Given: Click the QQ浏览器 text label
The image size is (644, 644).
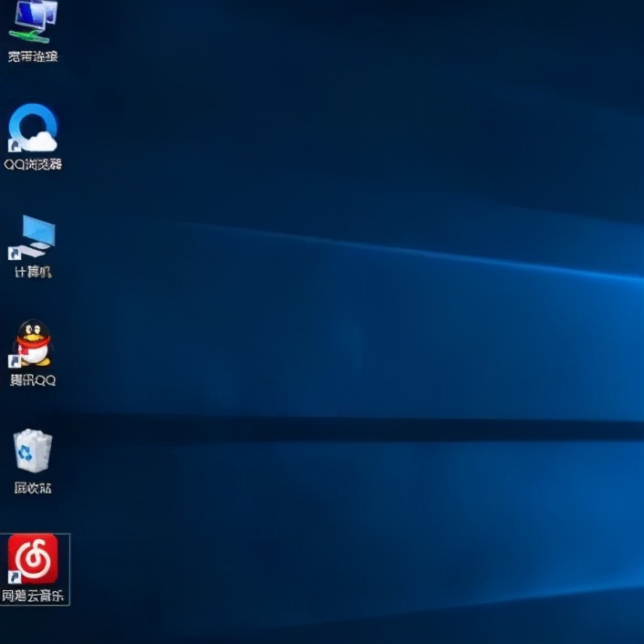Looking at the screenshot, I should pos(33,165).
